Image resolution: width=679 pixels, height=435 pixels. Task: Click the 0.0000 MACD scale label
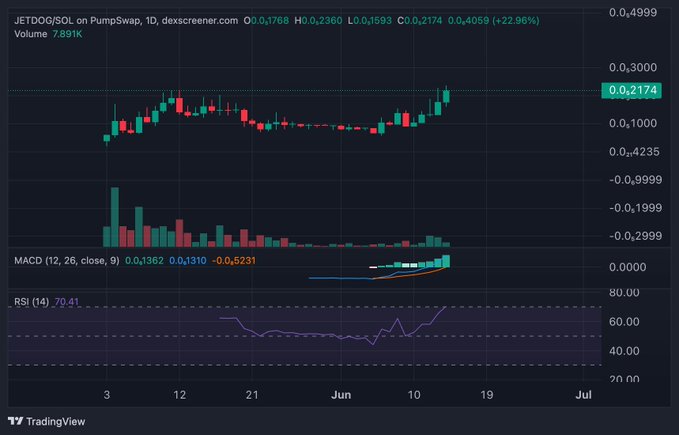[x=627, y=267]
